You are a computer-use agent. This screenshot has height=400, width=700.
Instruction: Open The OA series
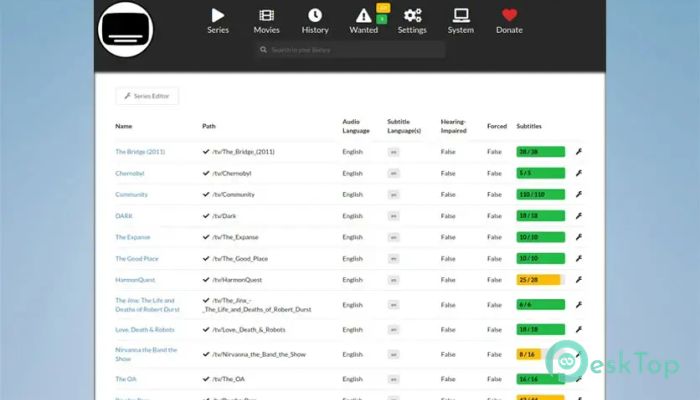pyautogui.click(x=125, y=379)
